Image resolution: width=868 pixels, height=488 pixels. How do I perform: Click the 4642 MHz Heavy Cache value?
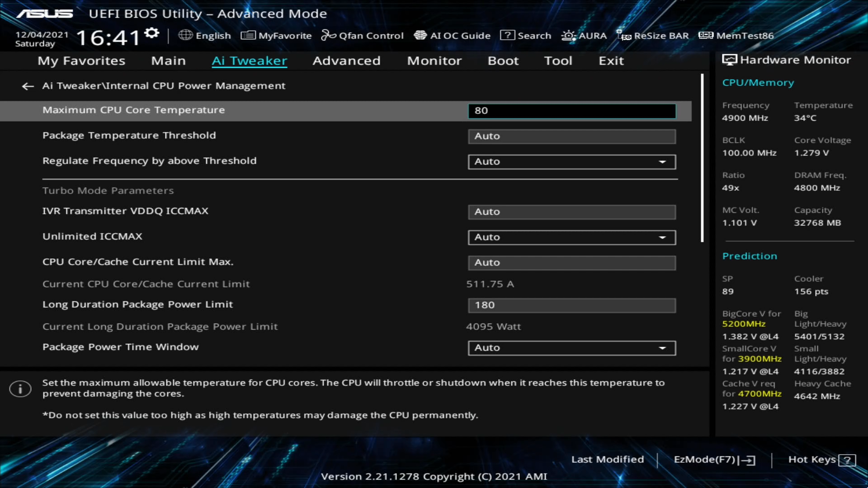[817, 396]
